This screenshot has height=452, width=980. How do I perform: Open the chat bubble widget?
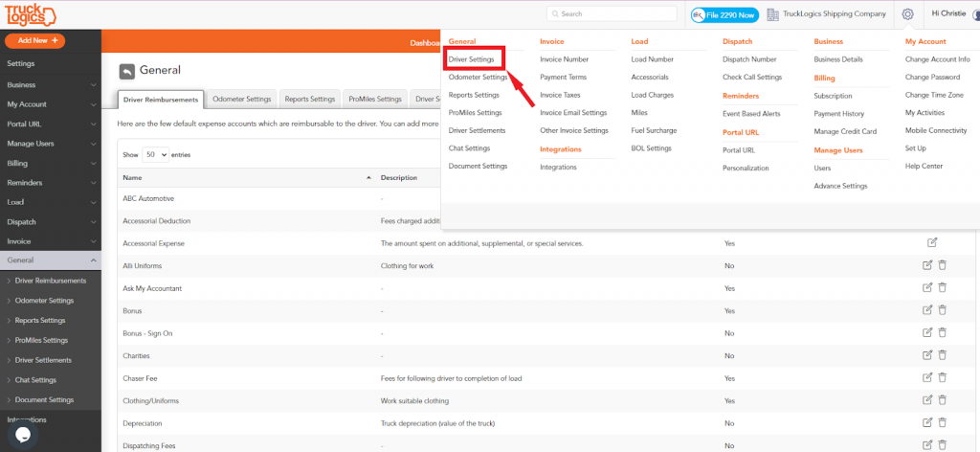pyautogui.click(x=23, y=434)
